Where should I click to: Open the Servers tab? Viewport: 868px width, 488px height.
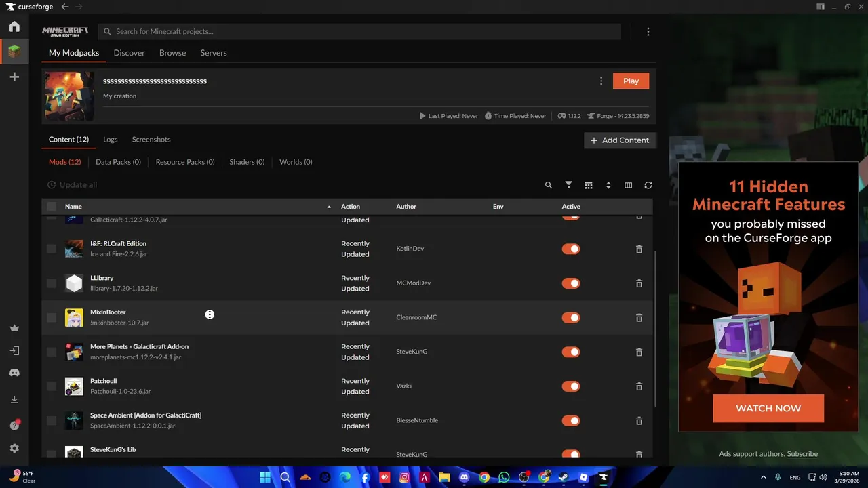214,53
